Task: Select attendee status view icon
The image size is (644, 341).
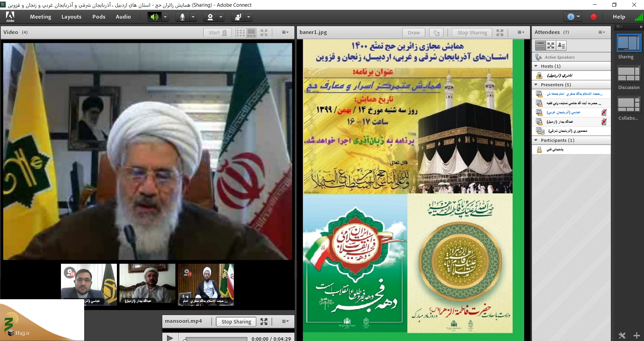Action: (561, 45)
